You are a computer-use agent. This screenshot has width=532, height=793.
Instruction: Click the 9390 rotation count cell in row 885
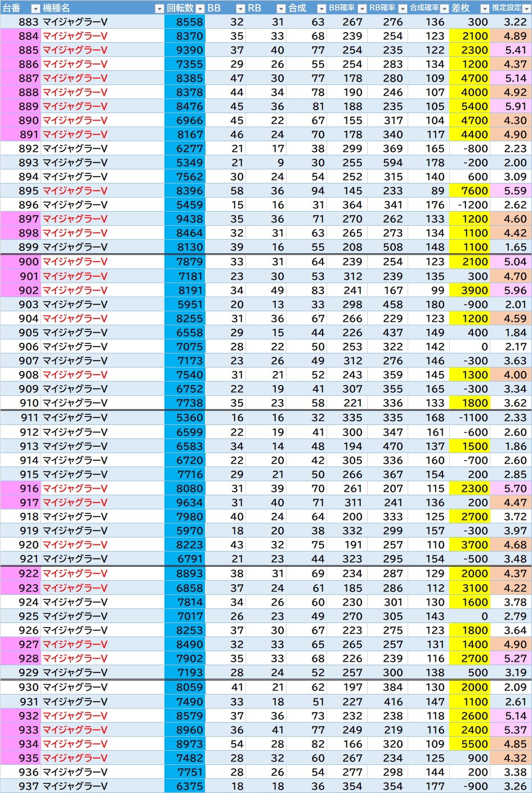185,50
